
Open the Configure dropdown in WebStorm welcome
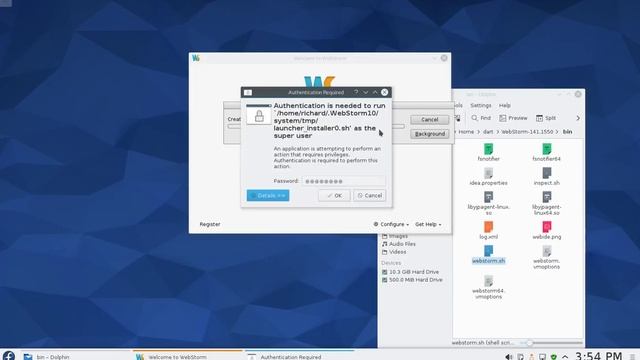point(391,224)
